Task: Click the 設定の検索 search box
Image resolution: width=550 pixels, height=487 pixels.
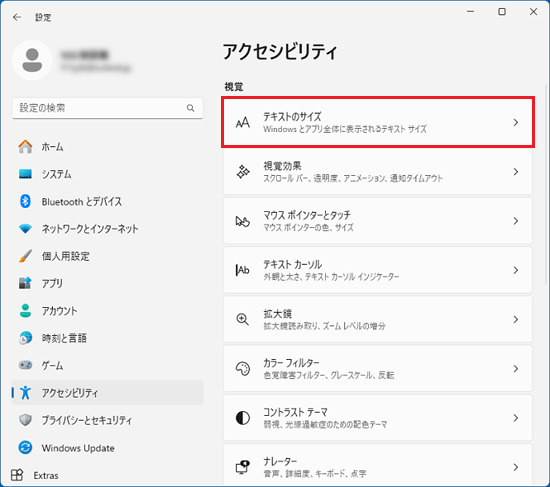Action: (107, 108)
